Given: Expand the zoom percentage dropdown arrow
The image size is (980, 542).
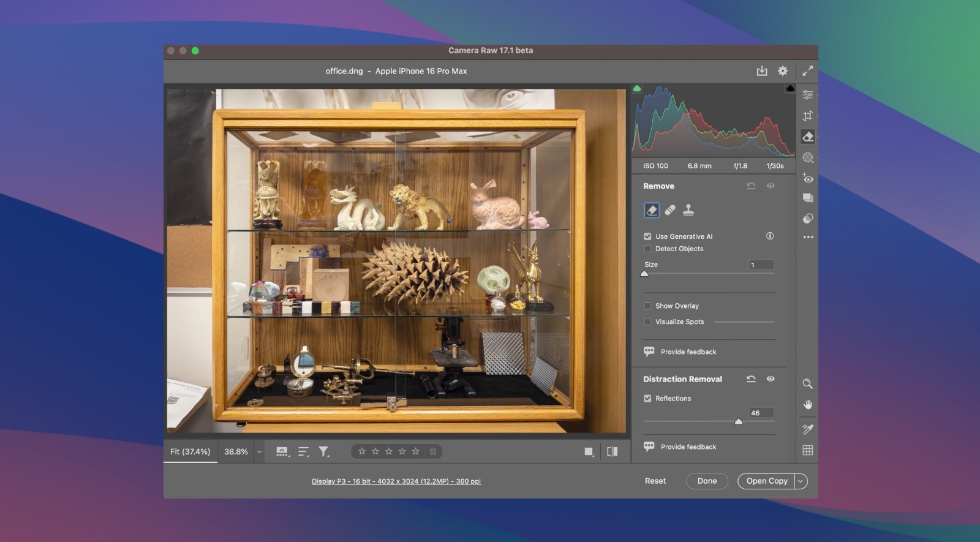Looking at the screenshot, I should (x=259, y=452).
